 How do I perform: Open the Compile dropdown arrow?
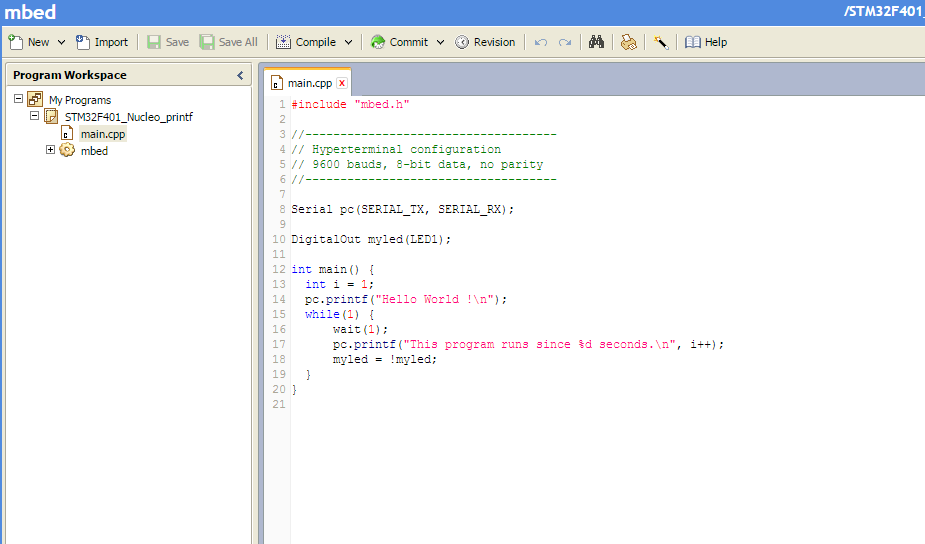tap(349, 42)
